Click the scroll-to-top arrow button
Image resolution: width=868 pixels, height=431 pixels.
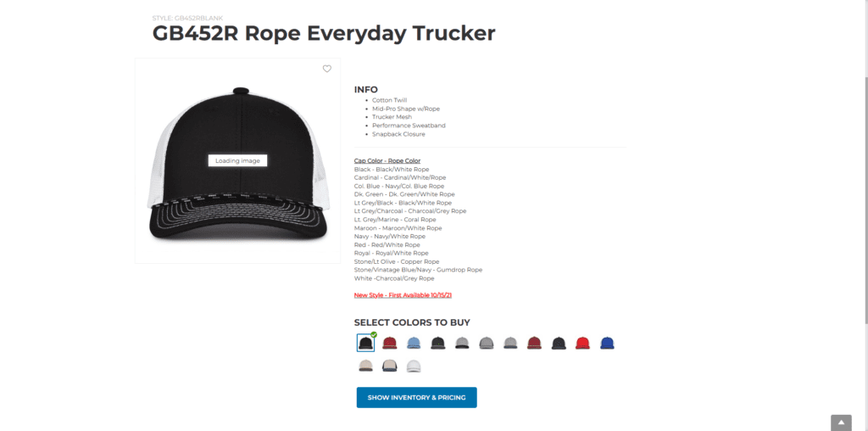(x=841, y=423)
